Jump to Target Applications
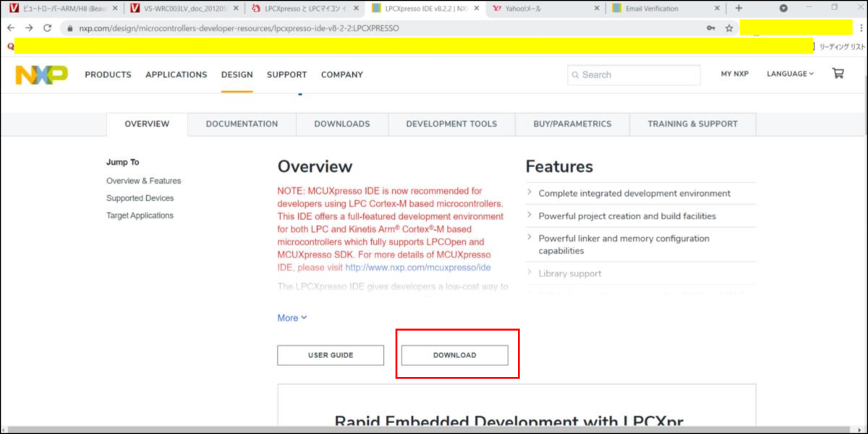This screenshot has width=868, height=434. pyautogui.click(x=140, y=216)
